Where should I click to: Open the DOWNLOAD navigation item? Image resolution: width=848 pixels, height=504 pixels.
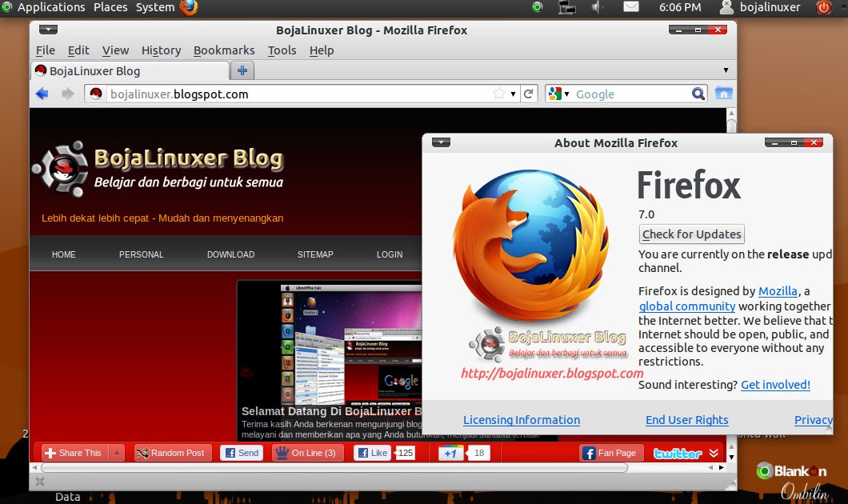(x=231, y=254)
